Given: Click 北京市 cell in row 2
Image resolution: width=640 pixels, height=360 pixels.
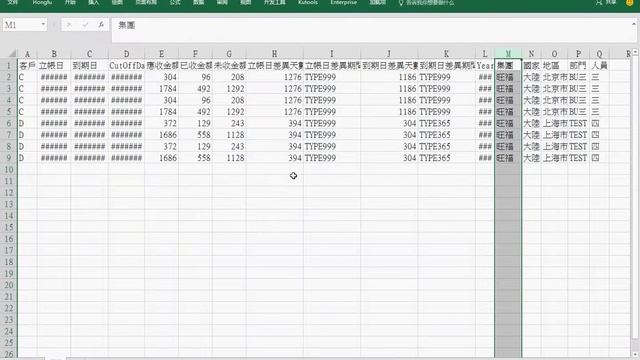Looking at the screenshot, I should pos(554,77).
